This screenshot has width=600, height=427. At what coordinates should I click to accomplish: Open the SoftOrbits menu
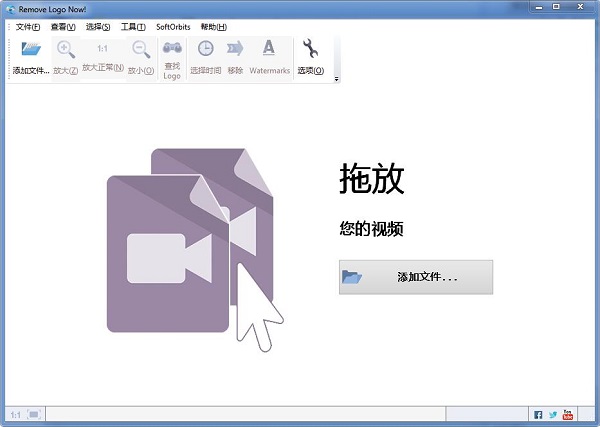point(173,26)
